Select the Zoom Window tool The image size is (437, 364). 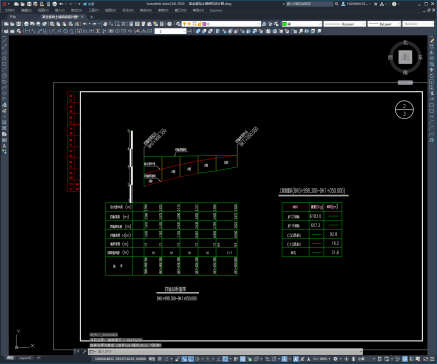pyautogui.click(x=118, y=24)
